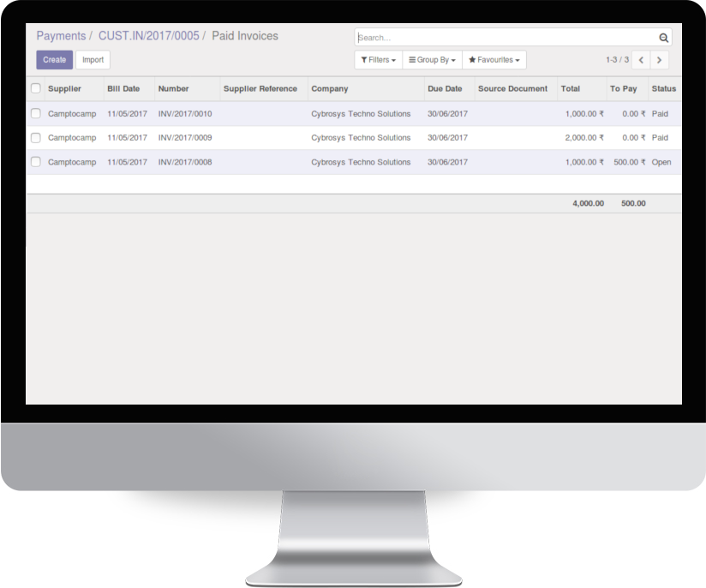The image size is (706, 588).
Task: Open invoice INV/2017/0010
Action: point(185,114)
